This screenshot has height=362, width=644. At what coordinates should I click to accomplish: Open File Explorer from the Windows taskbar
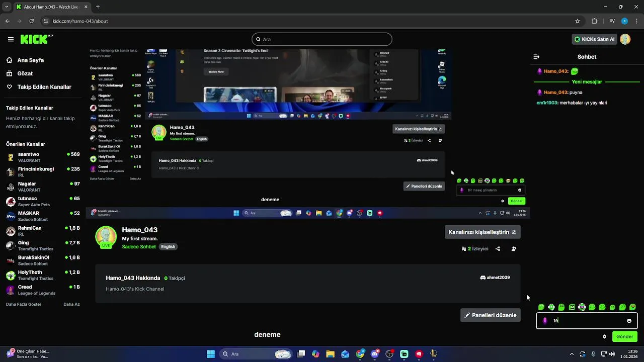(x=330, y=354)
